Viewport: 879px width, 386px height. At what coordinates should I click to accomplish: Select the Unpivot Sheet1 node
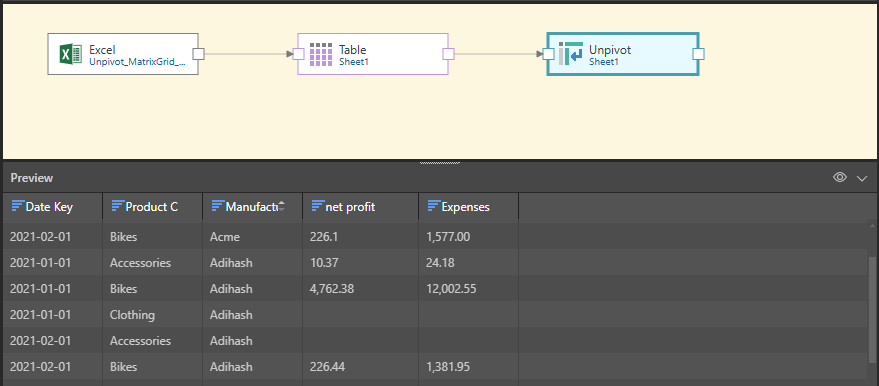click(623, 54)
